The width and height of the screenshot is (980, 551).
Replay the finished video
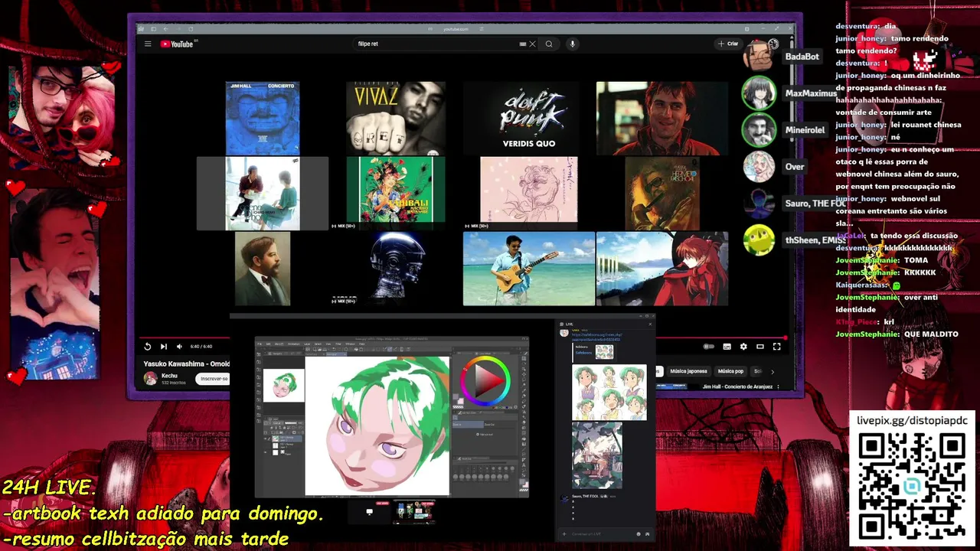click(148, 347)
